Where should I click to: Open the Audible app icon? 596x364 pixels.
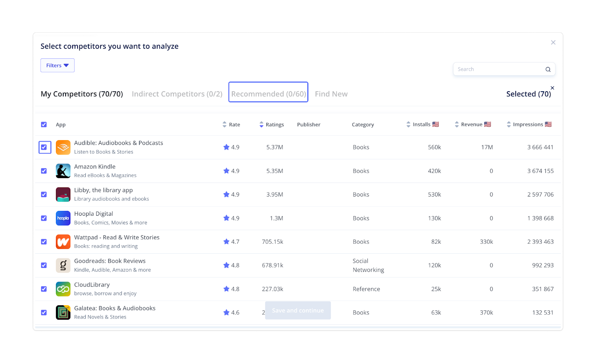tap(63, 147)
